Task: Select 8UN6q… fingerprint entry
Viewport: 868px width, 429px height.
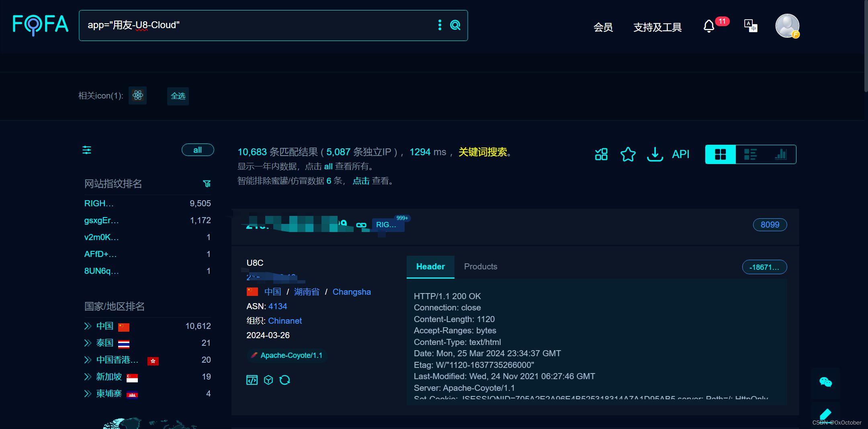Action: click(101, 271)
